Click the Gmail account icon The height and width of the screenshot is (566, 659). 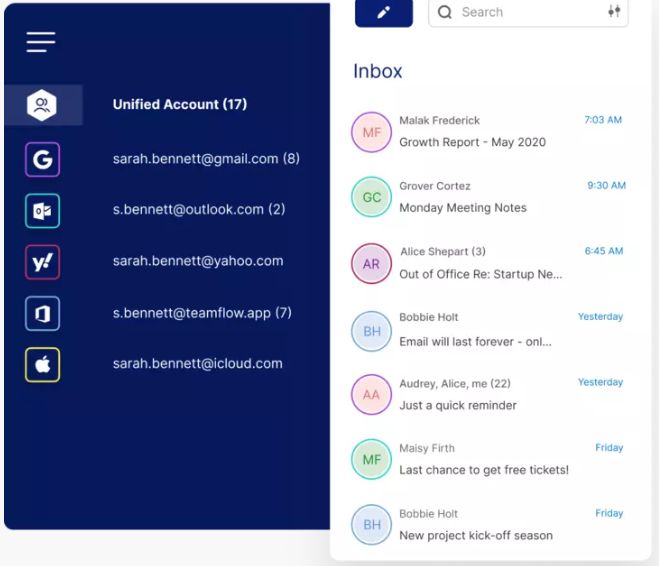click(42, 159)
